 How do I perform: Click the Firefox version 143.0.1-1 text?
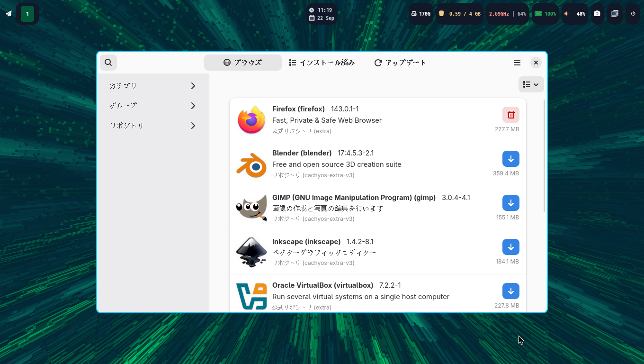tap(345, 109)
